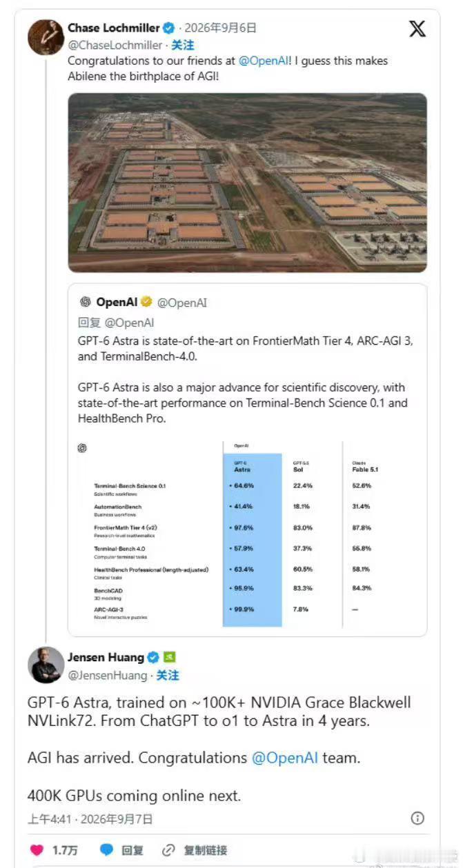The image size is (463, 868).
Task: Follow Chase Lochmiller via 关注 link
Action: pyautogui.click(x=183, y=45)
